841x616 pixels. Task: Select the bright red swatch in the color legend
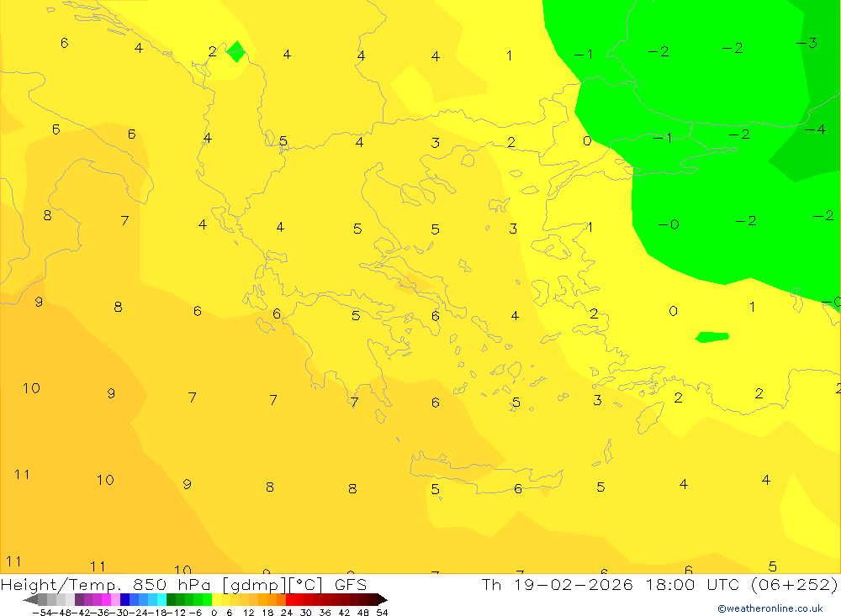pos(290,599)
